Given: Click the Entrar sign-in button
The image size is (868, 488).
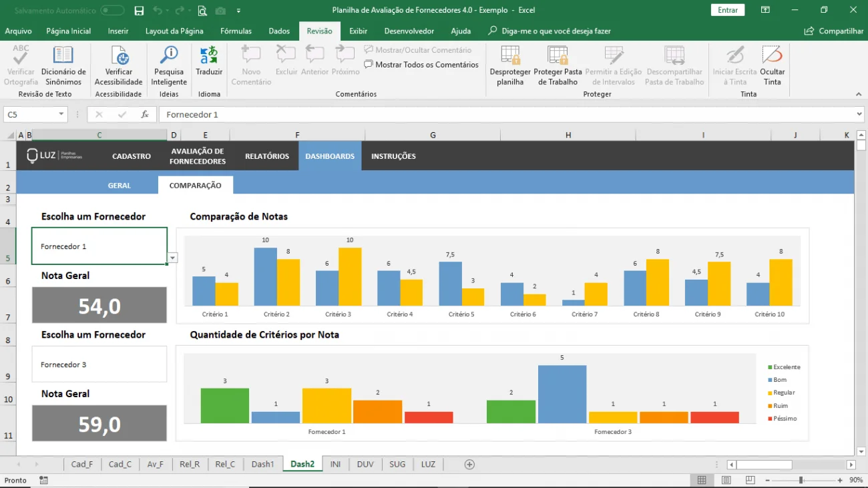Looking at the screenshot, I should pos(728,10).
